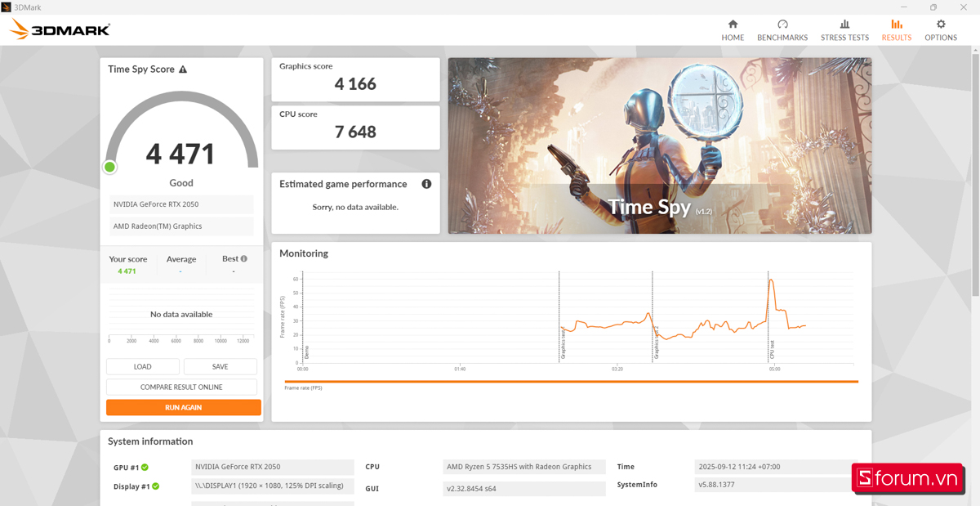Click the info icon for Estimated game performance

click(426, 184)
